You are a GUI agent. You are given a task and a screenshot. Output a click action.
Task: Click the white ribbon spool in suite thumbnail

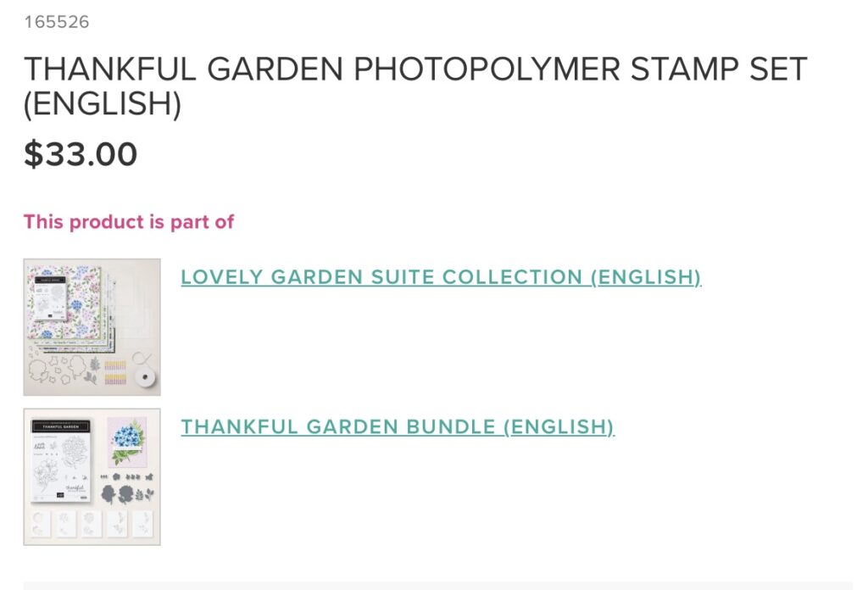(146, 376)
